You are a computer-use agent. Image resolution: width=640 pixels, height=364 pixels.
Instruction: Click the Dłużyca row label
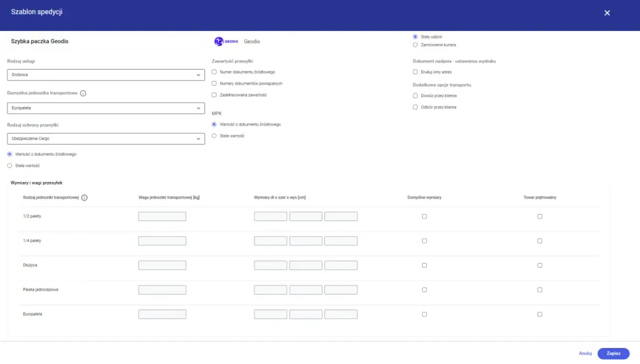pos(30,265)
